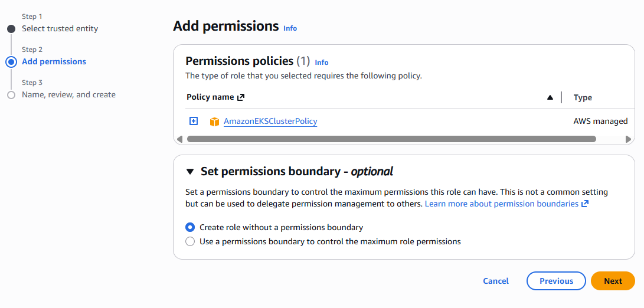Select Use a permissions boundary option

[190, 241]
